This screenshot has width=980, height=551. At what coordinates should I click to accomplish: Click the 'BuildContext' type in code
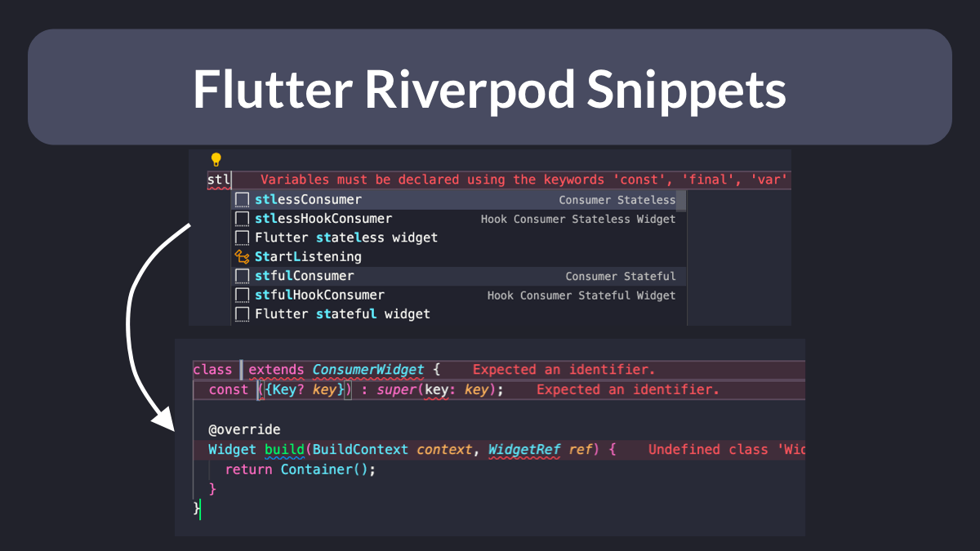tap(360, 449)
